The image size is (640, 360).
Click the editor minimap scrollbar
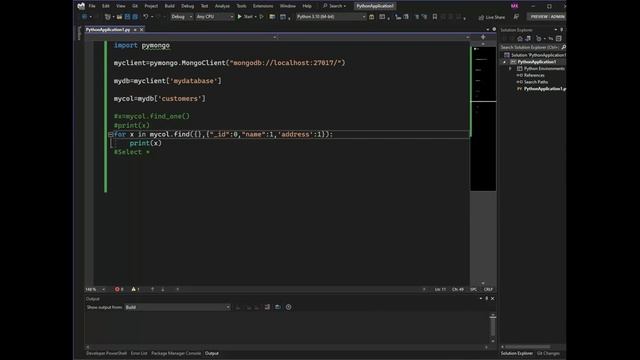coord(483,163)
